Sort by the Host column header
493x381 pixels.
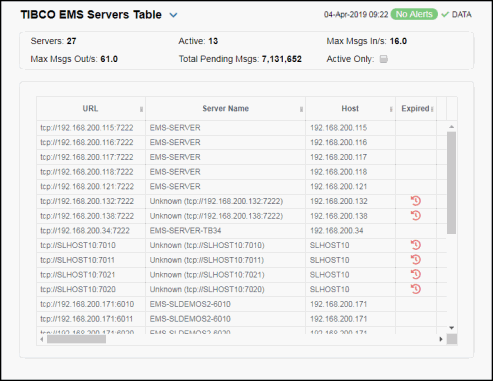[x=350, y=109]
